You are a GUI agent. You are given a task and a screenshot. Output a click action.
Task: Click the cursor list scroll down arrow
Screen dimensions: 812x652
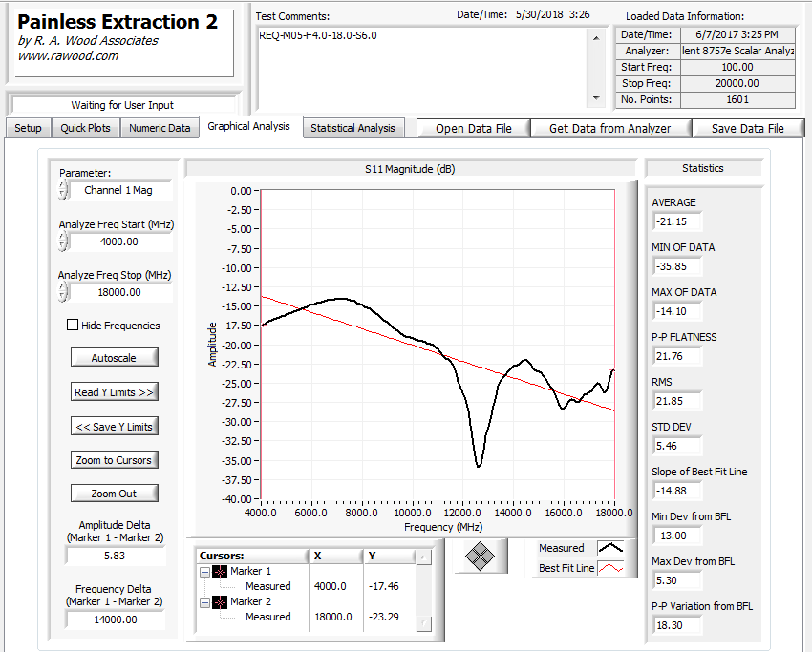[423, 623]
